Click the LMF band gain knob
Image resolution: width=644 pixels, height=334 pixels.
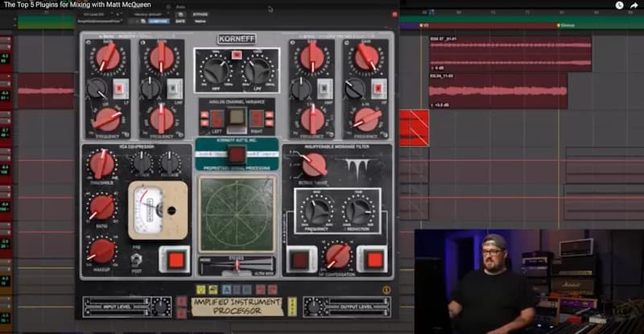pos(162,58)
